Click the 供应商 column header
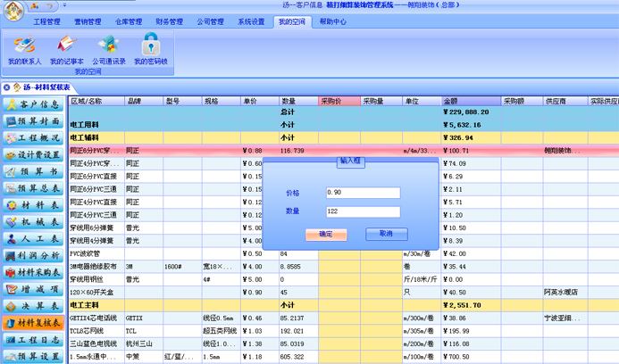 [565, 101]
